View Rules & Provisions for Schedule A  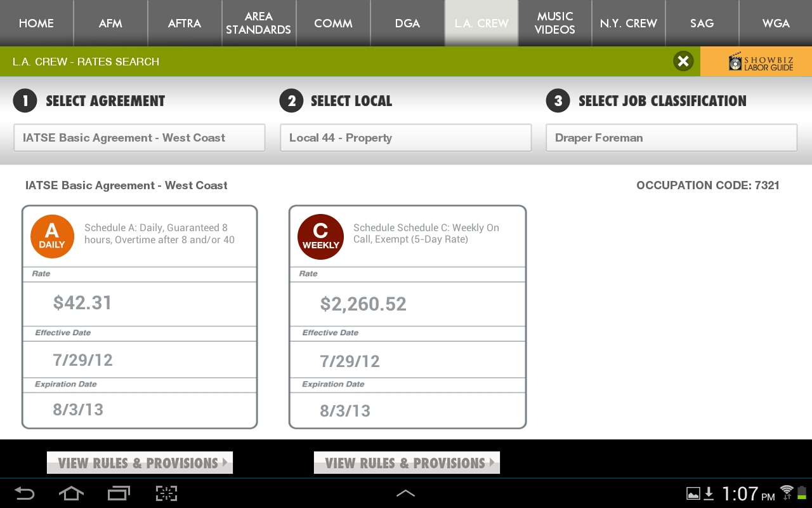click(140, 463)
